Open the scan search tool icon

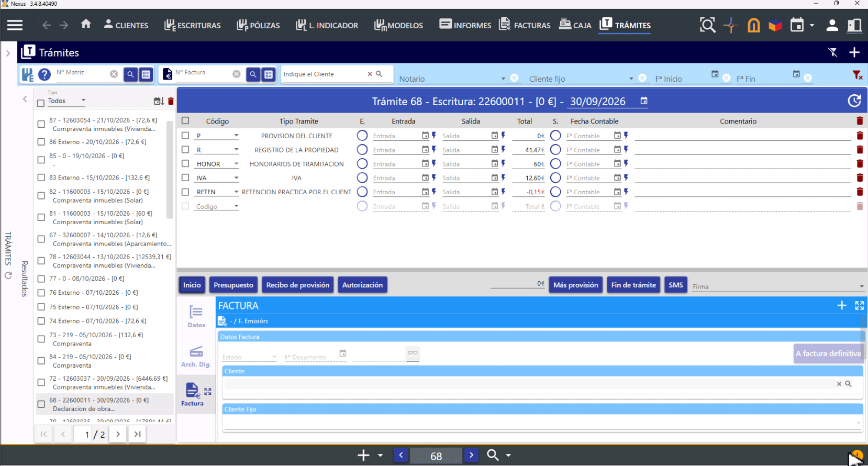point(707,25)
